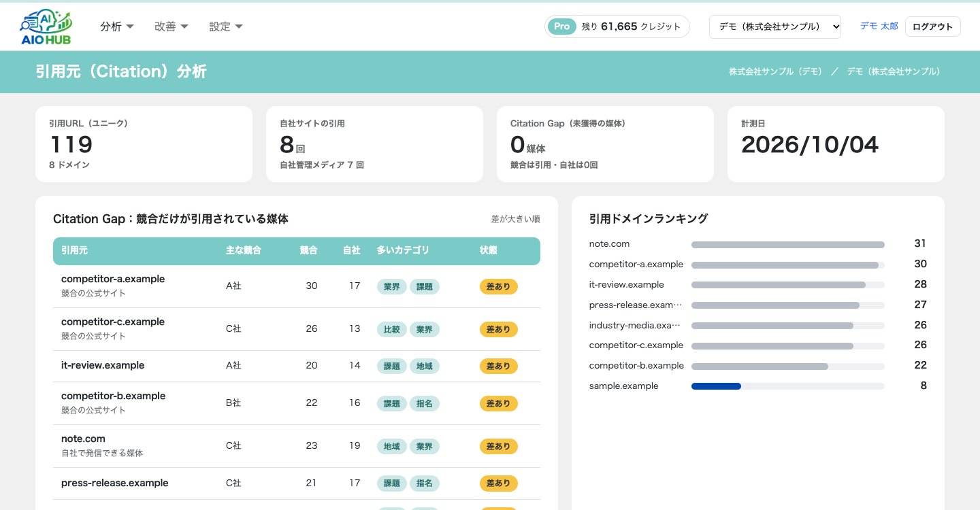Click the デモ（株式会社サンプル）breadcrumb in header
This screenshot has width=980, height=510.
[894, 71]
